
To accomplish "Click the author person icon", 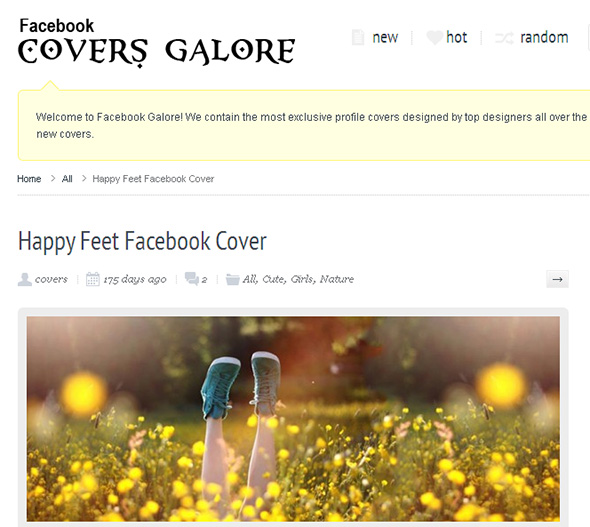I will point(24,279).
